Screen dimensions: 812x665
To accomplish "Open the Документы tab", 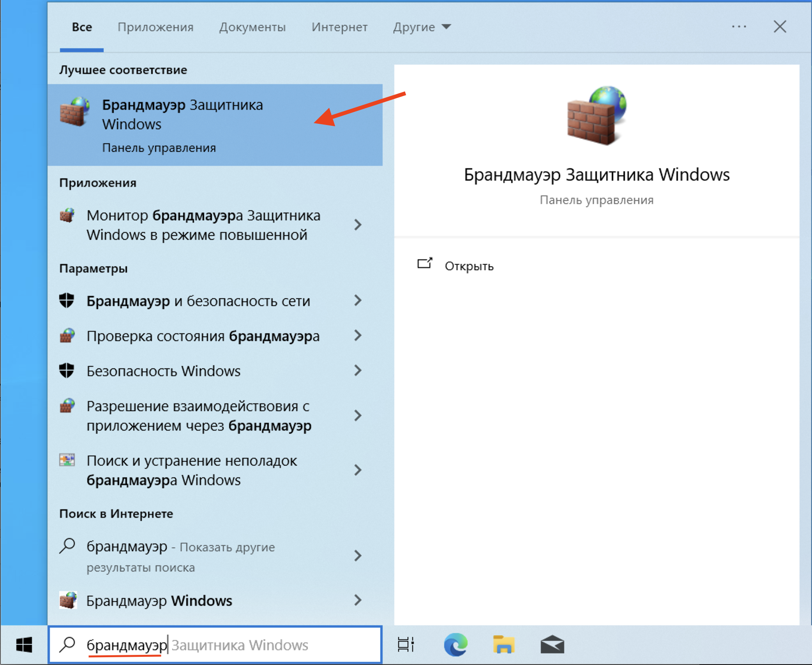I will click(x=252, y=27).
